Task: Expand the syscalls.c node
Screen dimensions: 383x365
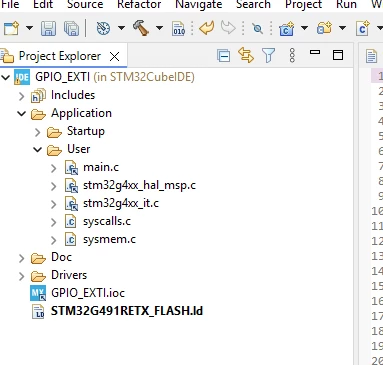Action: [x=54, y=222]
